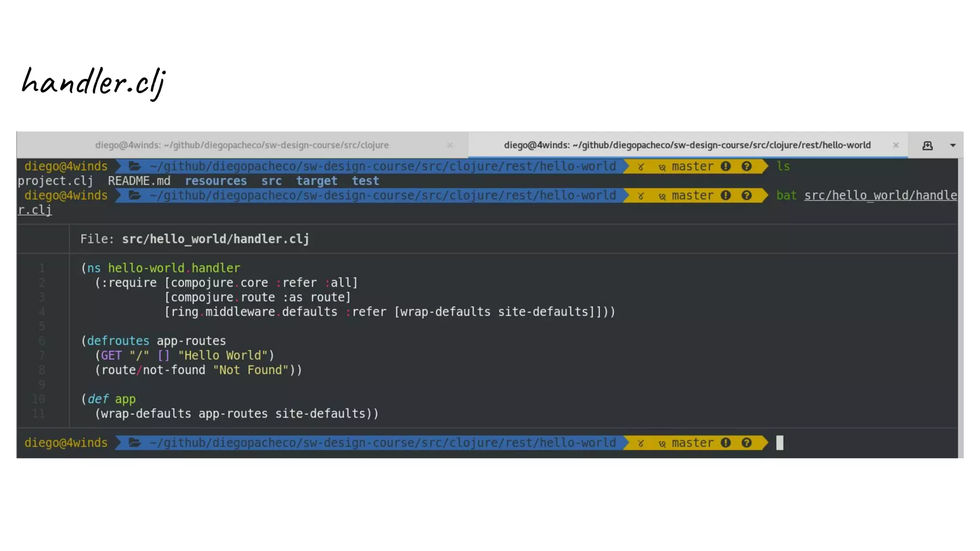Viewport: 980px width, 551px height.
Task: Click exclamation status icon in the bottom prompt
Action: (726, 443)
